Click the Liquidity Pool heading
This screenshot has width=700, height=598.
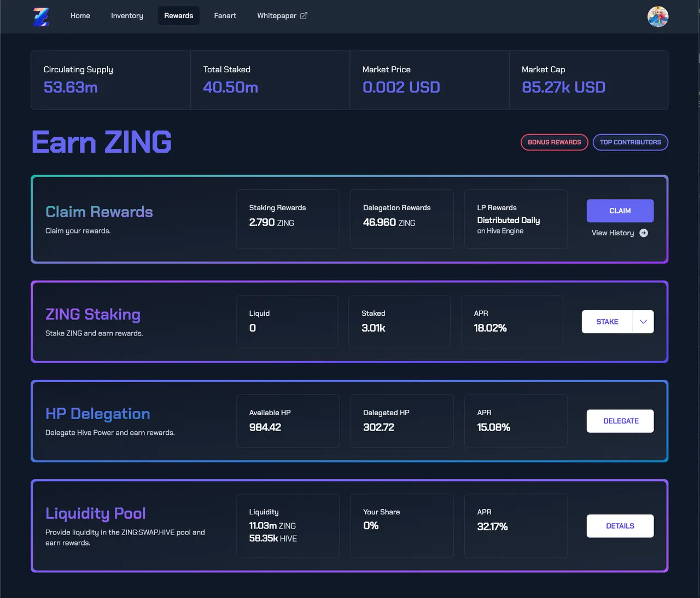coord(96,513)
